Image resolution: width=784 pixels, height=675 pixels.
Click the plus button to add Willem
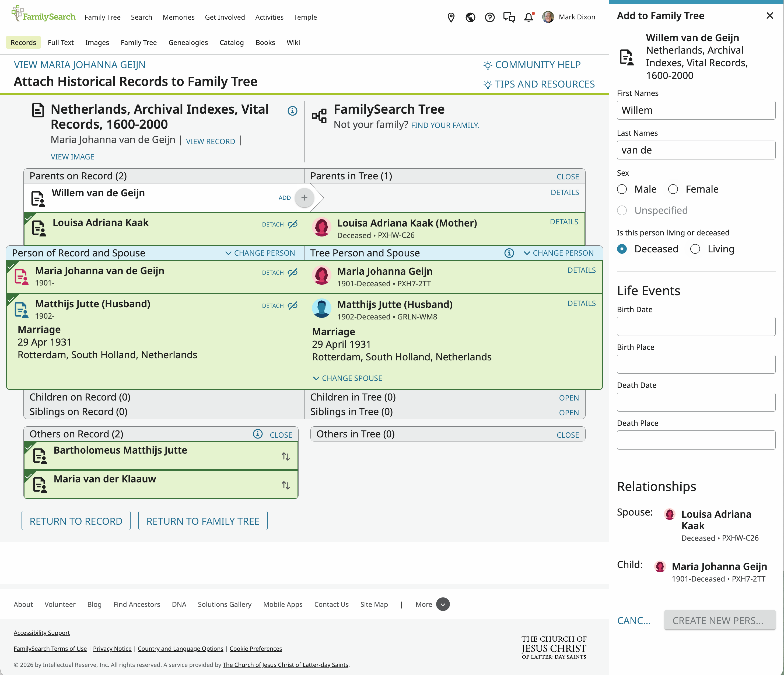304,198
